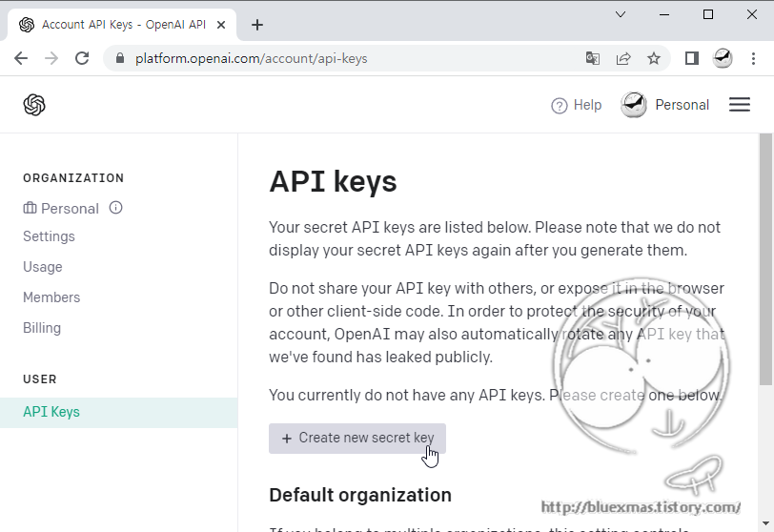This screenshot has width=774, height=532.
Task: Click the tab search chevron
Action: click(621, 14)
